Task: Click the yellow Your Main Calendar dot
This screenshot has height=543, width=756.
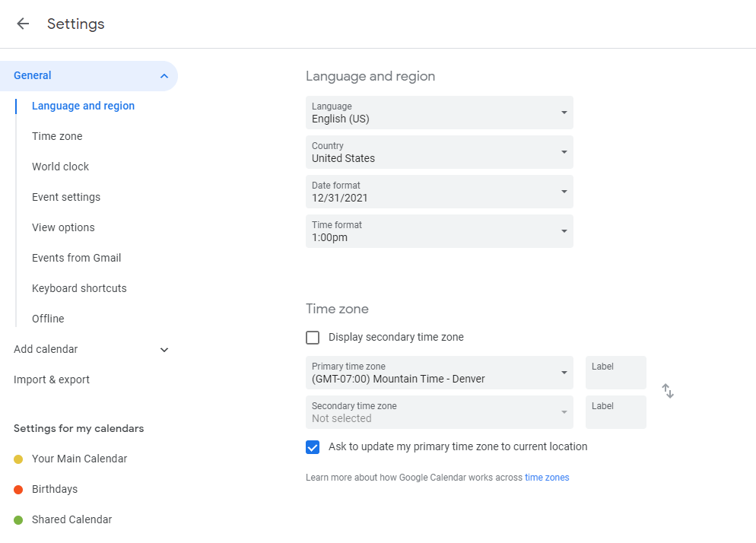Action: (18, 459)
